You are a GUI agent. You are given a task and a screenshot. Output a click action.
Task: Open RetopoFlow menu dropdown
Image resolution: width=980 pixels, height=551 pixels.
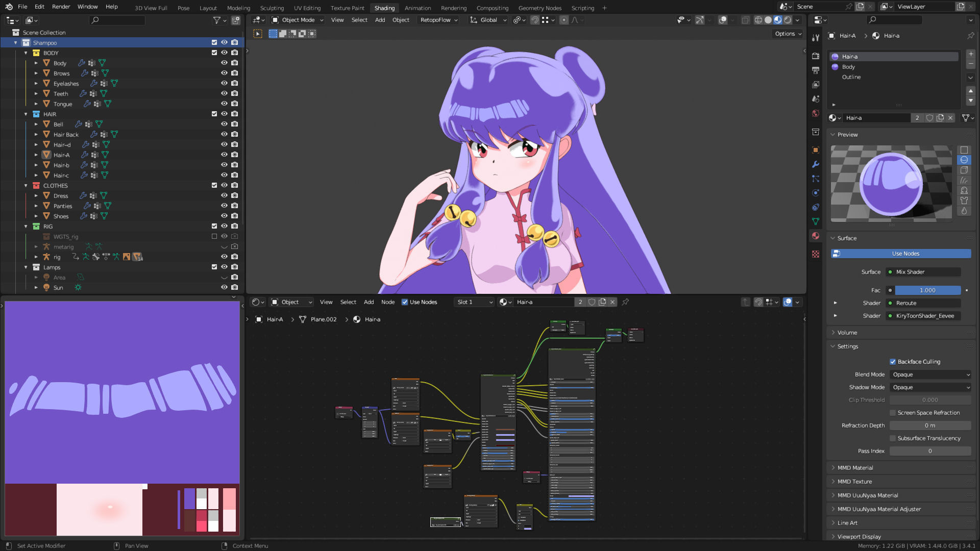(439, 20)
